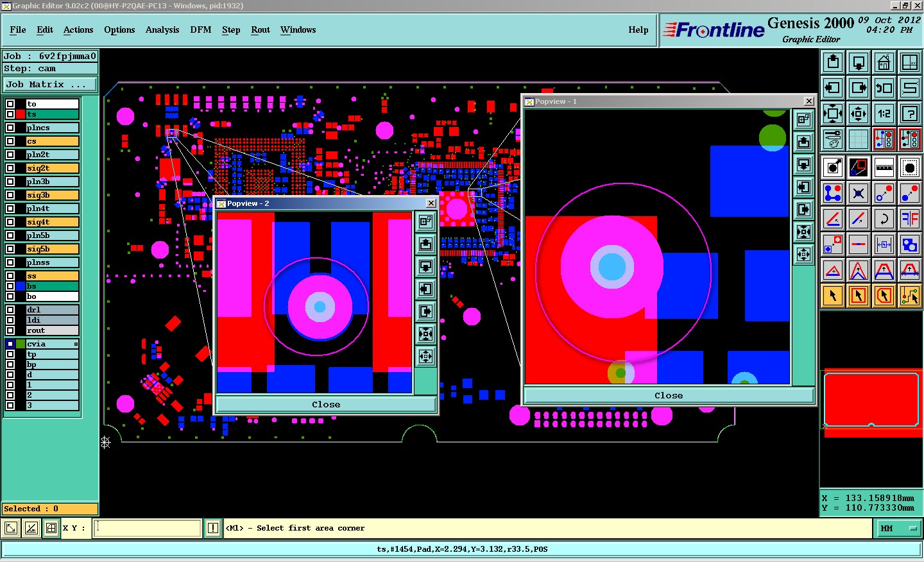The image size is (924, 562).
Task: Click the circular rotate arrow icon
Action: (x=884, y=219)
